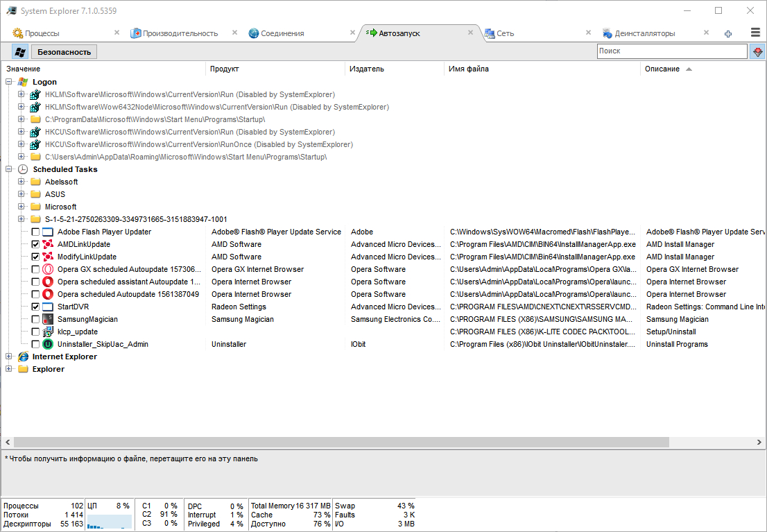Click the Logon Windows flag icon
This screenshot has height=532, width=767.
(22, 83)
